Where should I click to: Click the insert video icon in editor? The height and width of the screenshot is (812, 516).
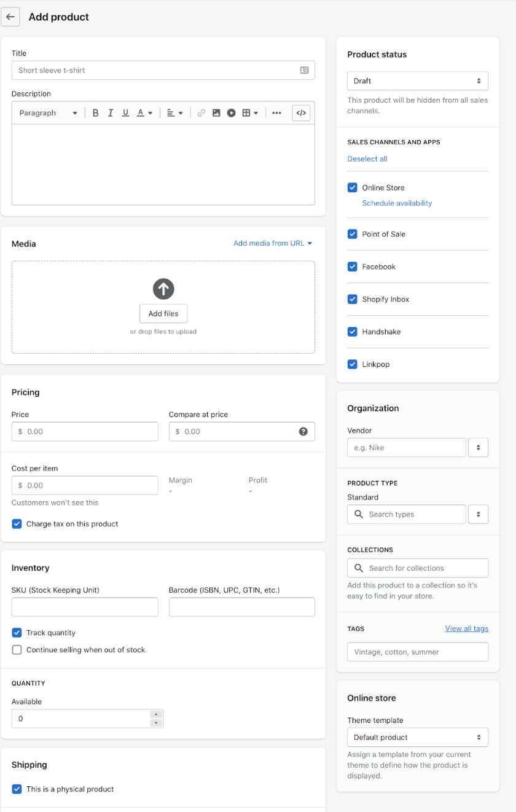(231, 113)
